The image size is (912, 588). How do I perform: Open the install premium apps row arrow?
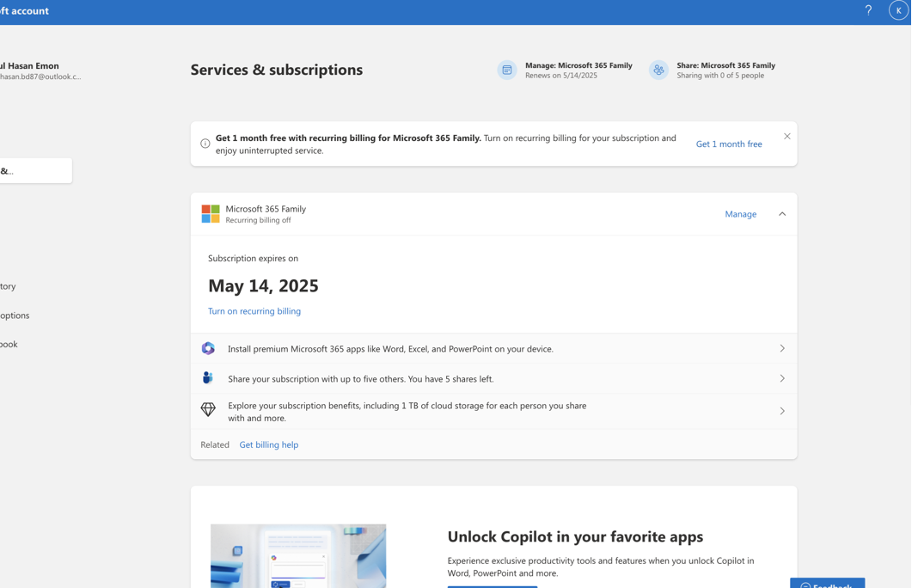pyautogui.click(x=782, y=349)
